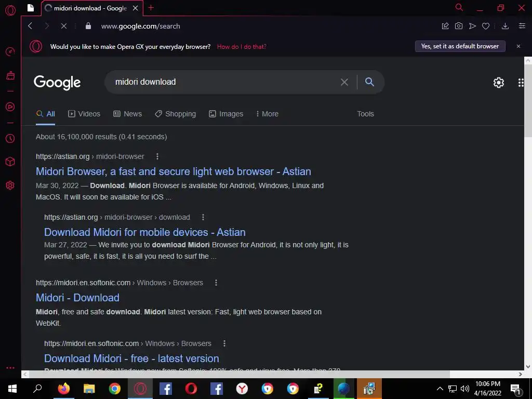Click the horizontal scrollbar thumb

[x=239, y=374]
